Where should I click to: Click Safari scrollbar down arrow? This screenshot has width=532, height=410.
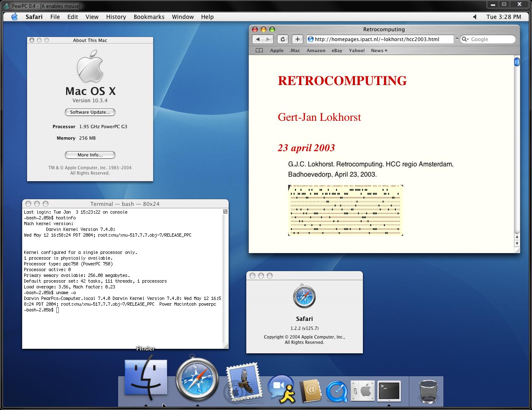[517, 244]
